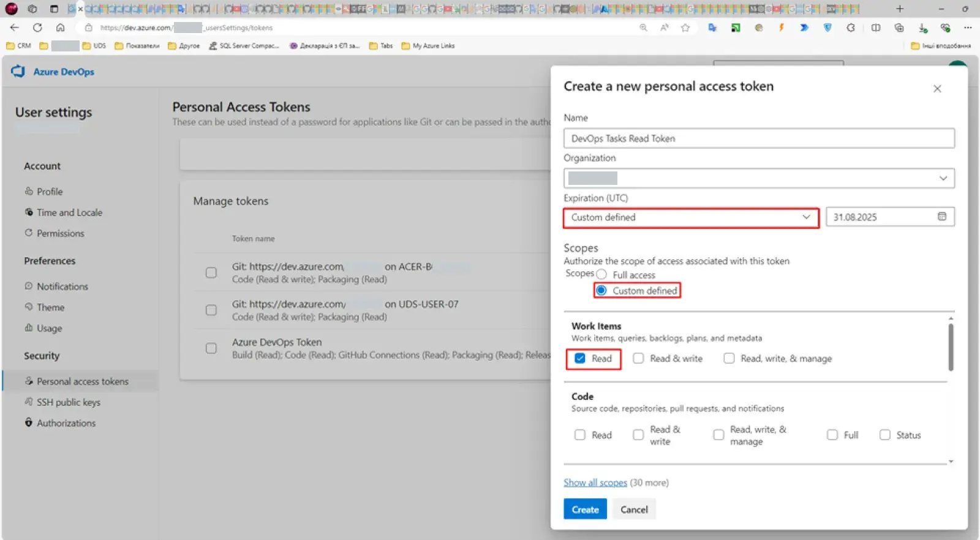Screen dimensions: 980x540
Task: Open the browser settings and more menu
Action: 968,28
